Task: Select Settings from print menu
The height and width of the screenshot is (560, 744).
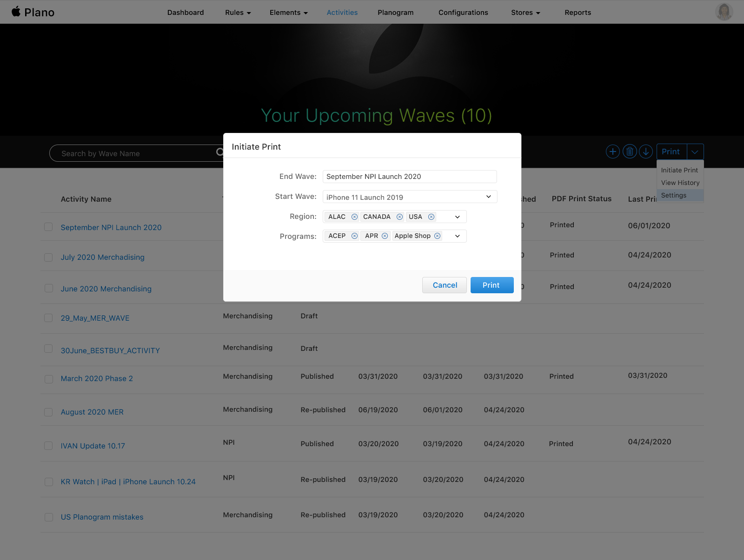Action: pyautogui.click(x=680, y=195)
